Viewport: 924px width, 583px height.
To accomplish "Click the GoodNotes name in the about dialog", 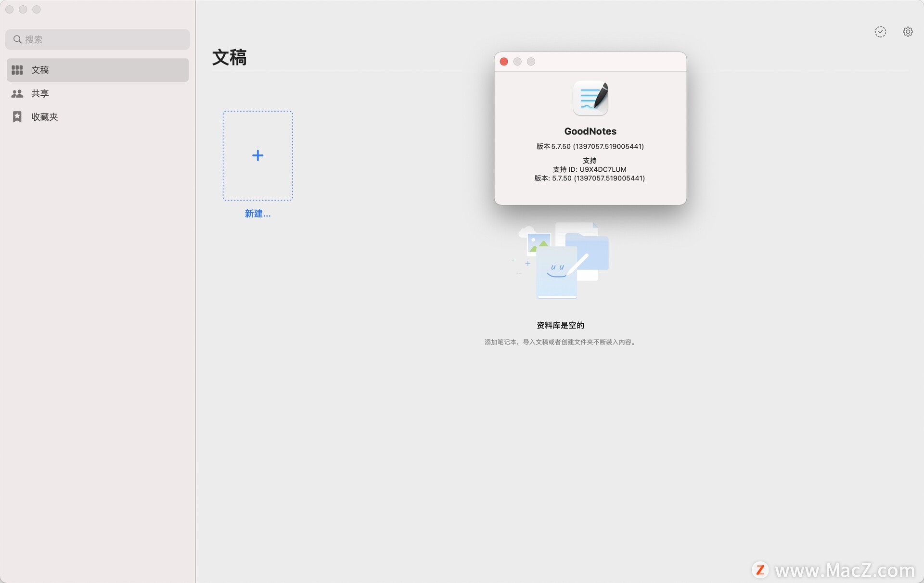I will click(x=590, y=131).
